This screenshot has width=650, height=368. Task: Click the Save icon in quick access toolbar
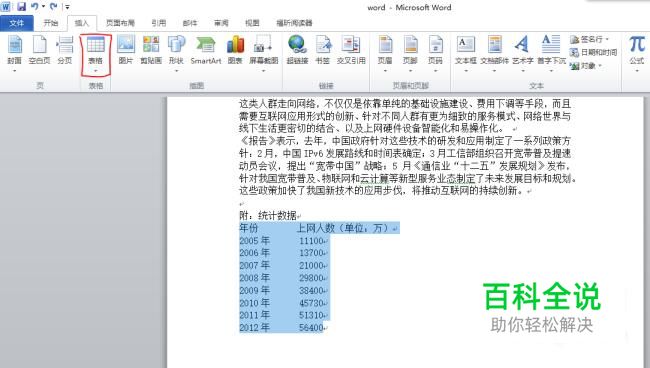tap(21, 7)
